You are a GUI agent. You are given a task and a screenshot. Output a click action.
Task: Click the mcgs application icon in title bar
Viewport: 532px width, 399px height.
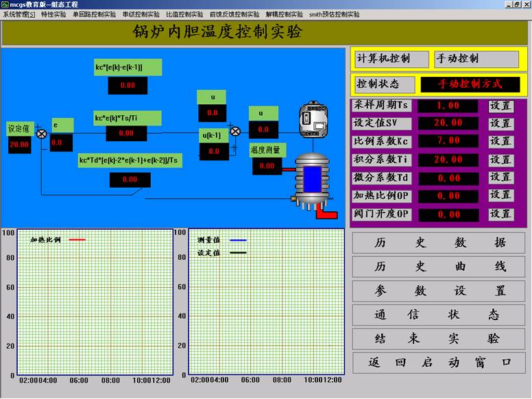[5, 5]
